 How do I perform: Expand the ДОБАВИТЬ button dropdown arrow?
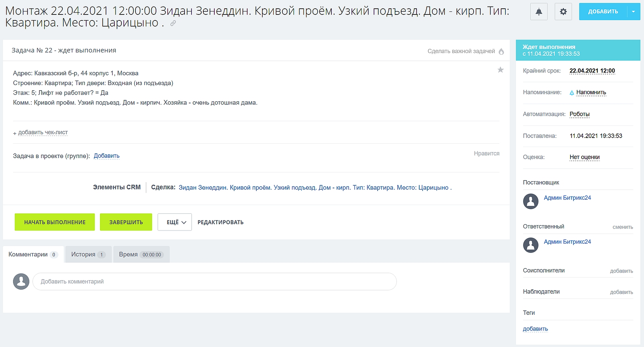[x=633, y=12]
